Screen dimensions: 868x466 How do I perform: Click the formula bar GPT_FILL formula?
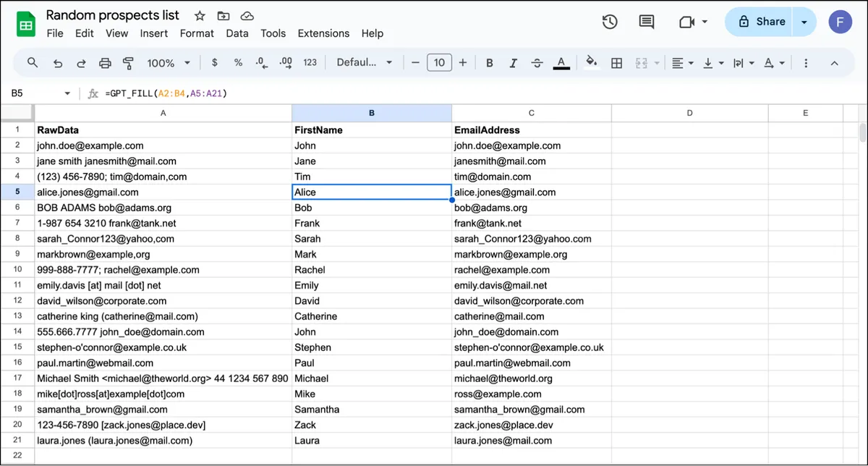click(x=166, y=93)
